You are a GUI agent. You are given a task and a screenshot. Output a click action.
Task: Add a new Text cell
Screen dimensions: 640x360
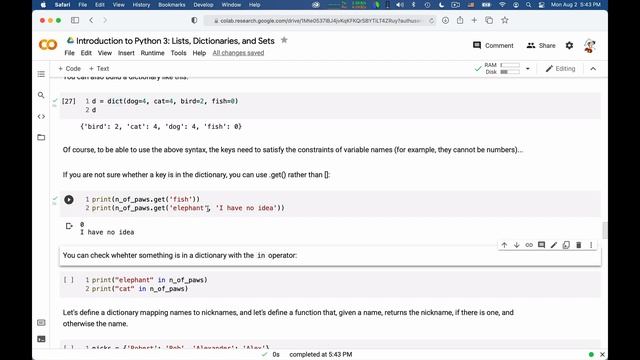pos(99,69)
